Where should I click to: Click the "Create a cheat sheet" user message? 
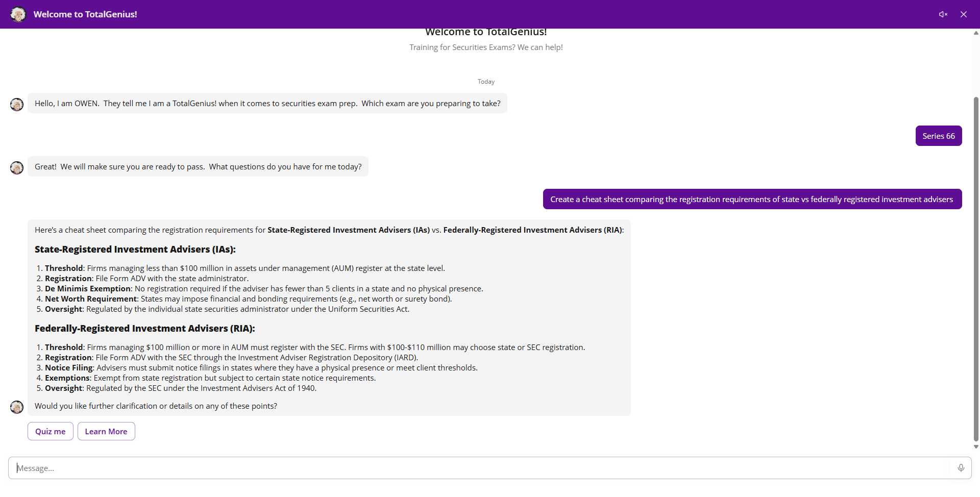tap(752, 199)
